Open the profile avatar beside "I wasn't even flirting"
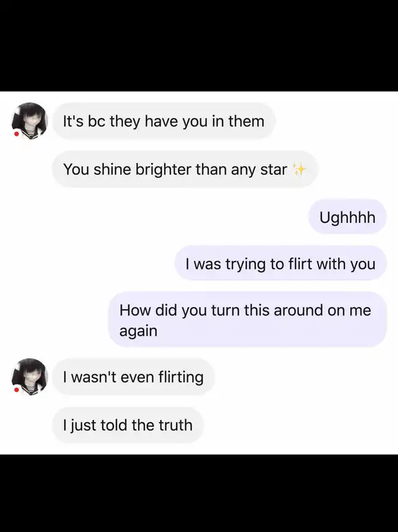 (30, 377)
